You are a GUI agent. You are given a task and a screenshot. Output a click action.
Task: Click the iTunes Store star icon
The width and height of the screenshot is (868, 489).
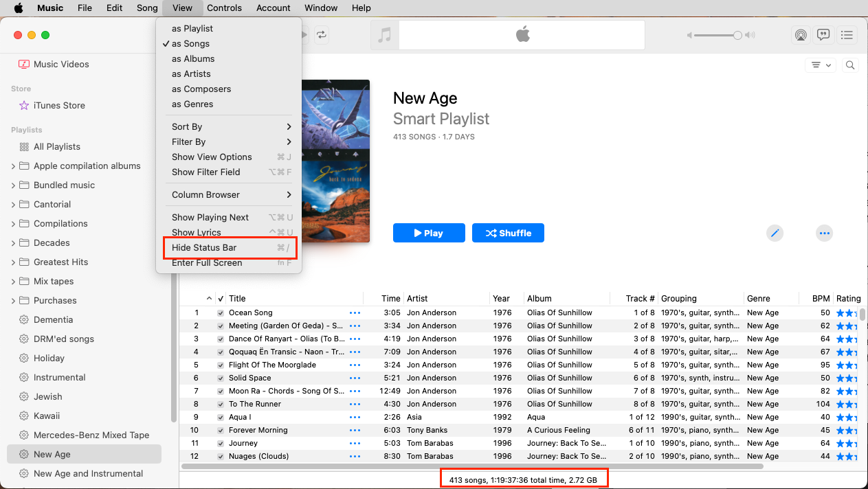24,105
